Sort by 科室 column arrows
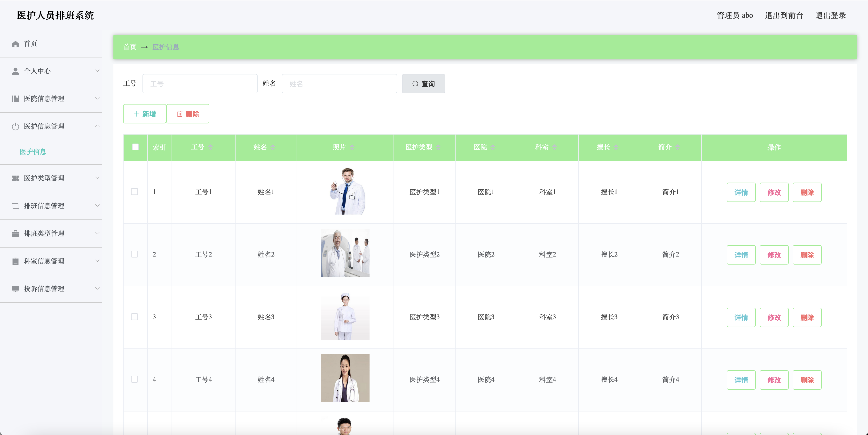Image resolution: width=868 pixels, height=435 pixels. coord(555,147)
